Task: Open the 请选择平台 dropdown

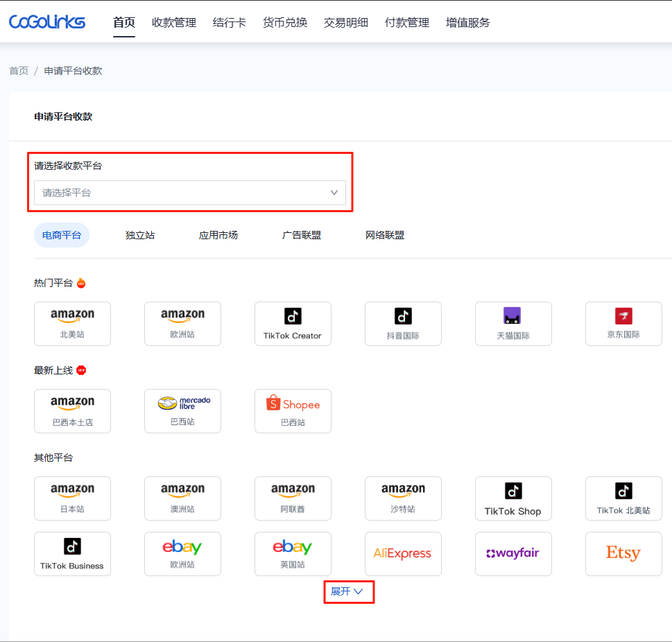Action: tap(190, 193)
